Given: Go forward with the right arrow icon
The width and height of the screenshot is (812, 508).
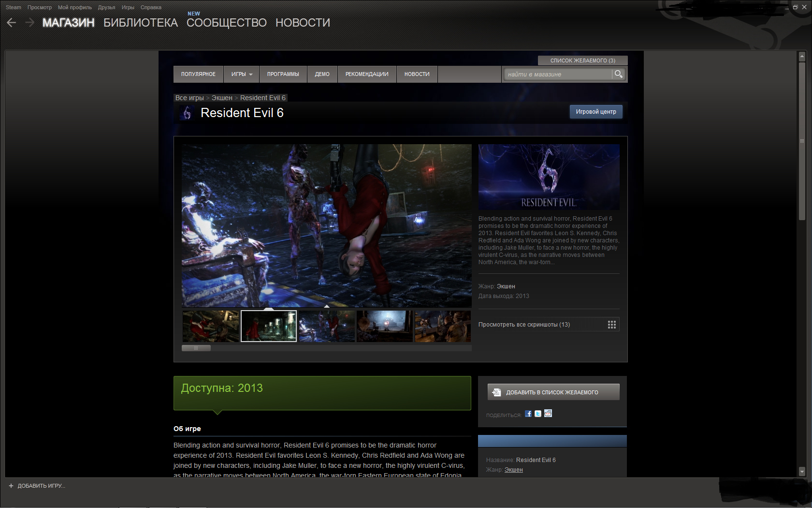Looking at the screenshot, I should [29, 23].
